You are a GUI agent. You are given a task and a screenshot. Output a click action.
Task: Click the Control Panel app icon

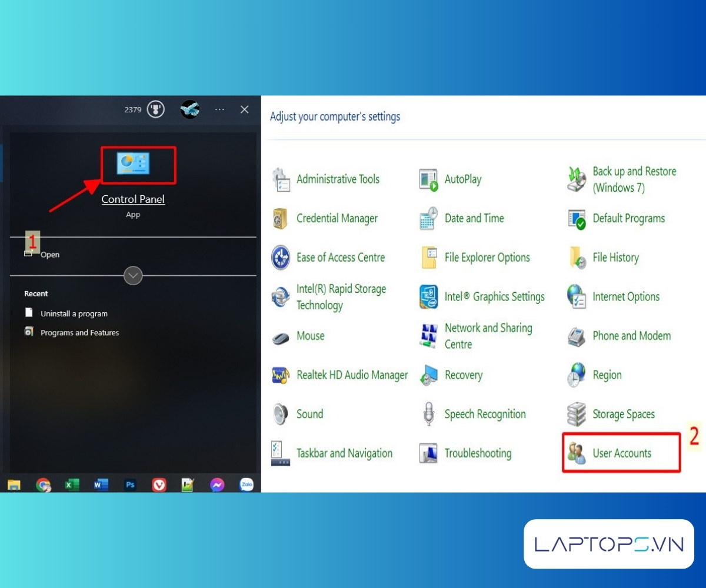click(x=133, y=163)
